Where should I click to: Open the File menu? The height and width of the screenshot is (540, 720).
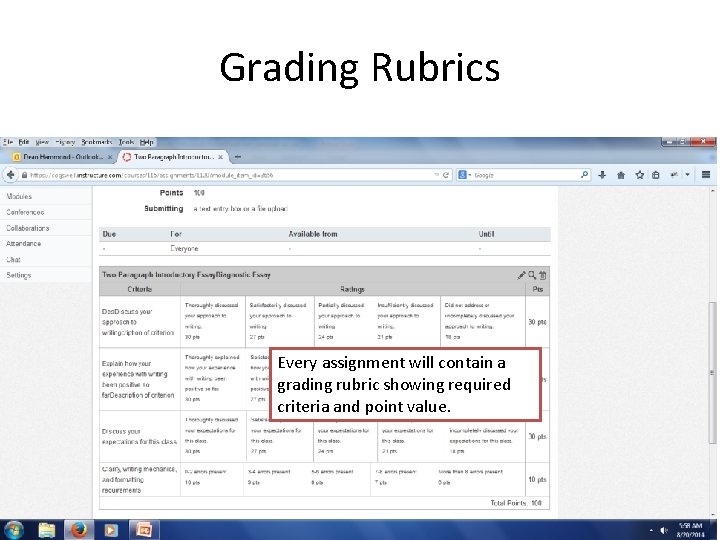click(x=8, y=142)
